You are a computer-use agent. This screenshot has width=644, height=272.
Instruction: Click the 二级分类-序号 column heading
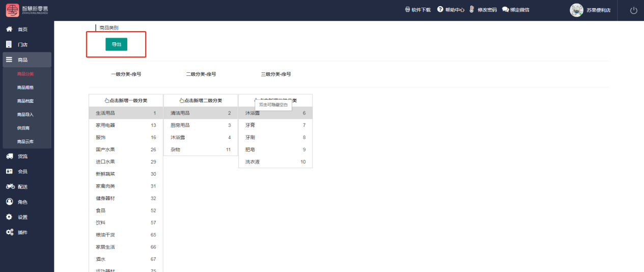[201, 74]
